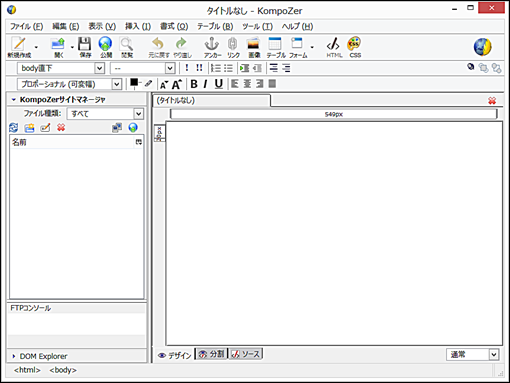510x383 pixels.
Task: Click the site manager two-monitors icon
Action: [x=117, y=127]
